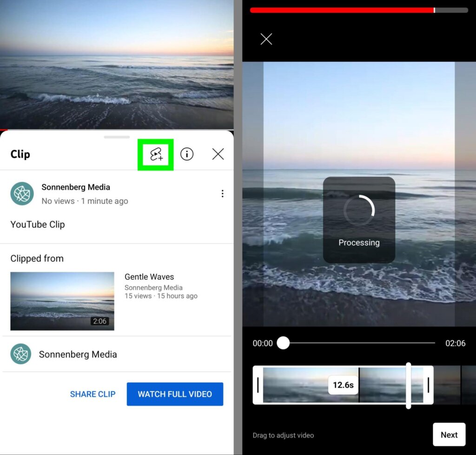
Task: Dismiss the Clip sheet with the X icon
Action: pyautogui.click(x=218, y=154)
